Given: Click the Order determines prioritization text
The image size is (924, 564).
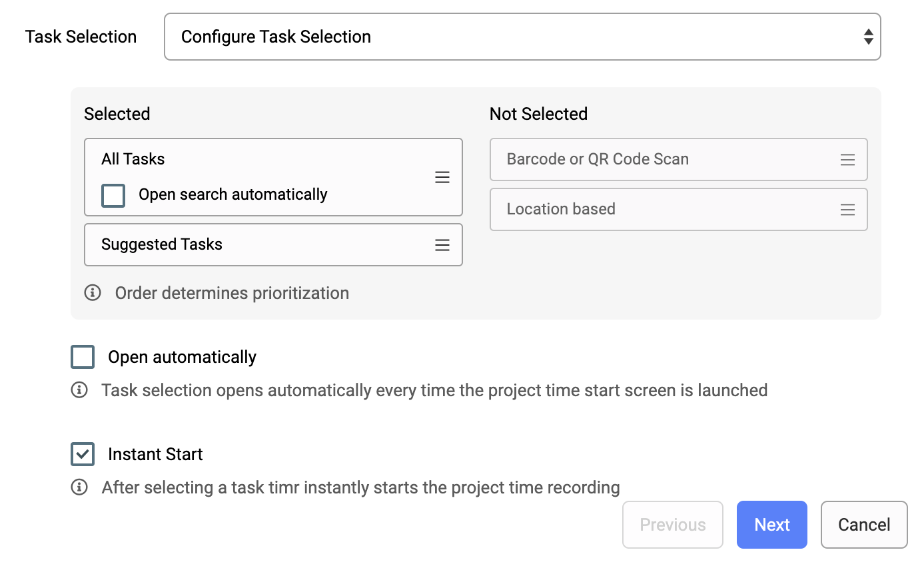Looking at the screenshot, I should click(232, 293).
